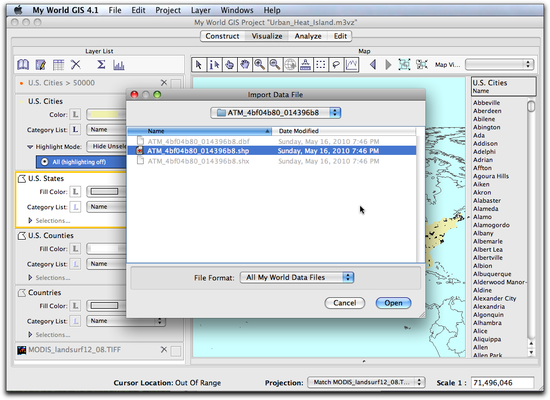Click the Scale input field
Image resolution: width=550 pixels, height=400 pixels.
[502, 382]
